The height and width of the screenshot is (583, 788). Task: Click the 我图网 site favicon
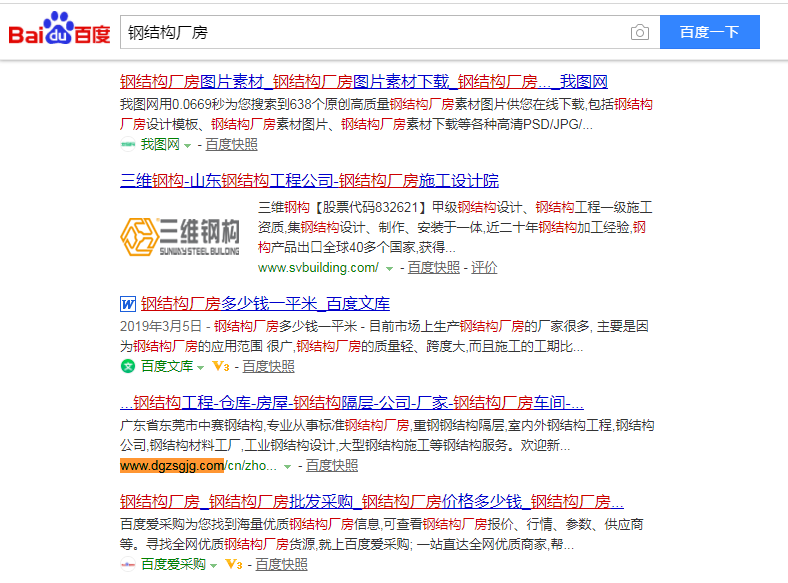[x=128, y=145]
